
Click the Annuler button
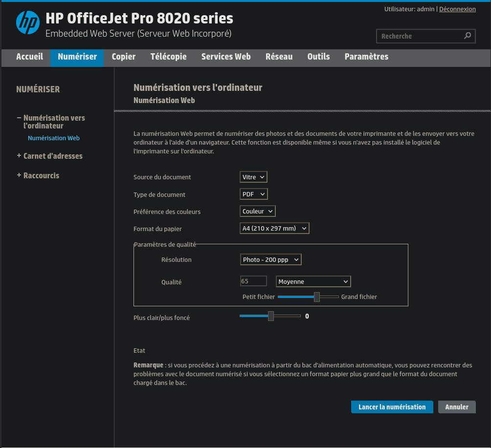pos(457,407)
